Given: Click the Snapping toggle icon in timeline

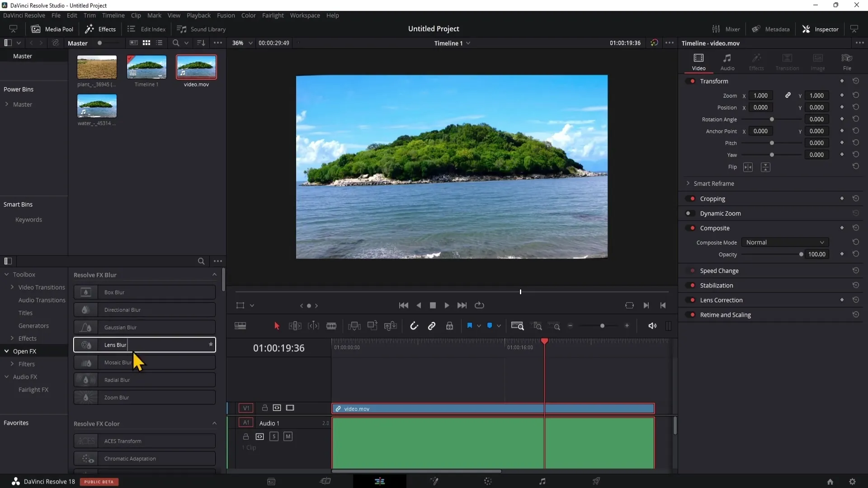Looking at the screenshot, I should (414, 326).
